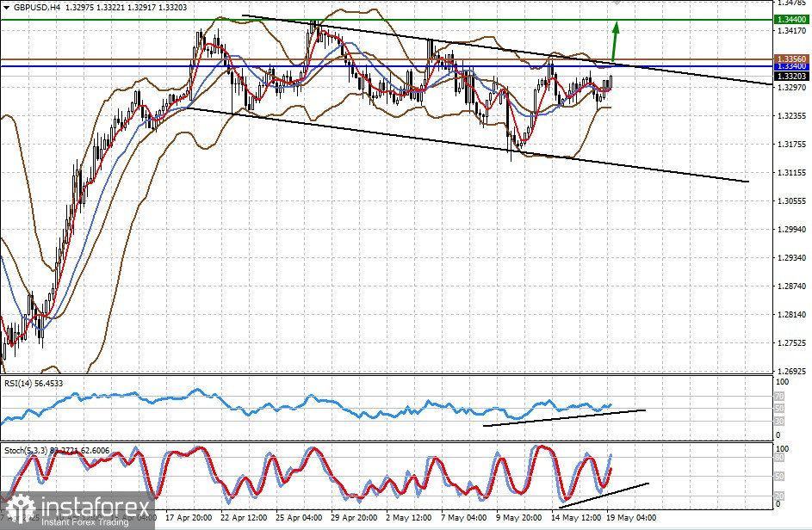Click the brown 1.33560 price level label
Viewport: 812px width, 530px height.
coord(791,59)
